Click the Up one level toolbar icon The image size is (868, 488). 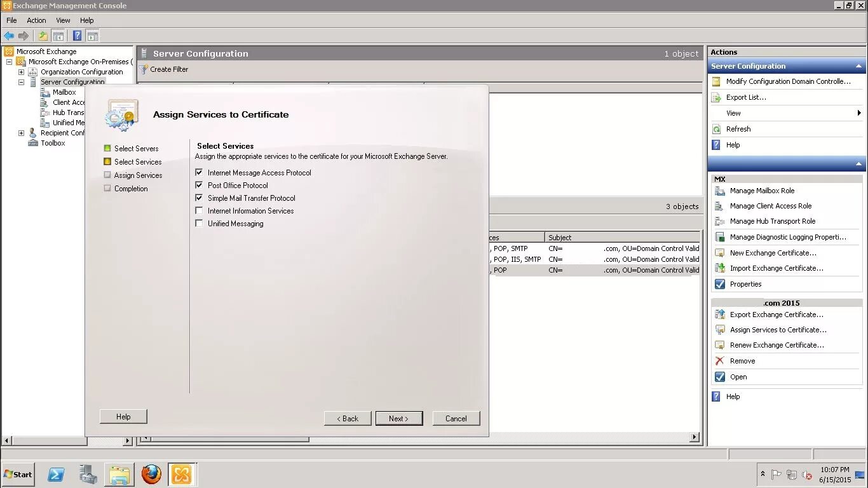point(43,36)
